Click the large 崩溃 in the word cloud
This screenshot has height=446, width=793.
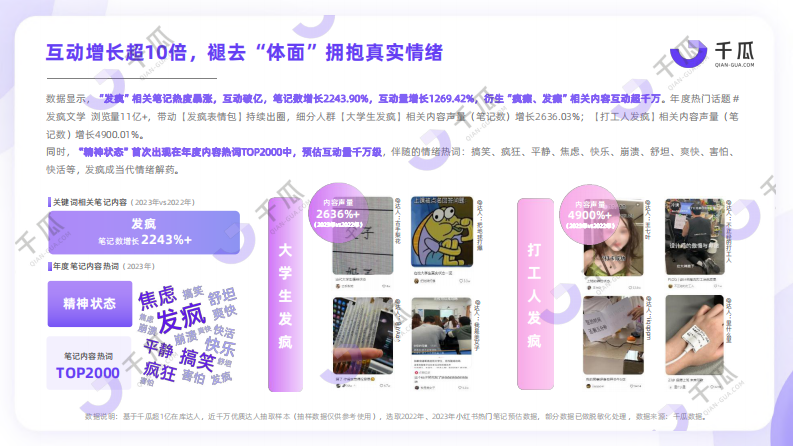point(186,337)
